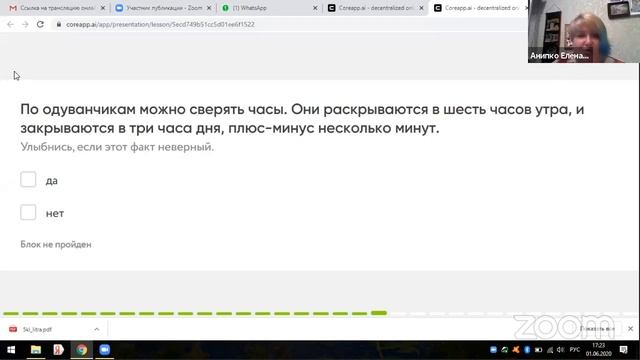The image size is (640, 360).
Task: Open the Windows Start menu
Action: coord(11,350)
